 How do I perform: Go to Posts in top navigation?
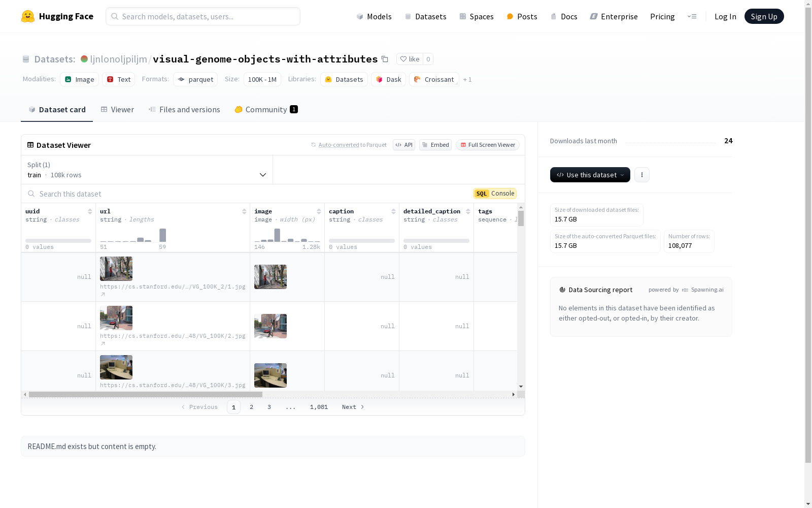pos(522,16)
